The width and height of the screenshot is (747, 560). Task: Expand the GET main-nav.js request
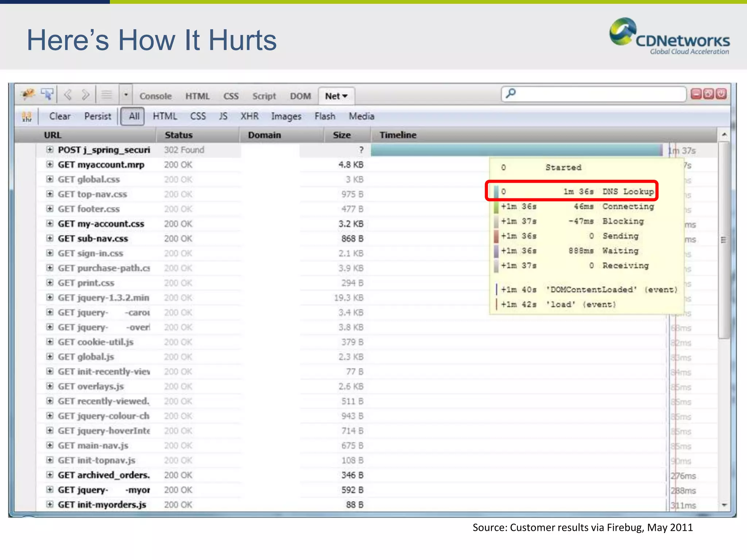pyautogui.click(x=50, y=446)
